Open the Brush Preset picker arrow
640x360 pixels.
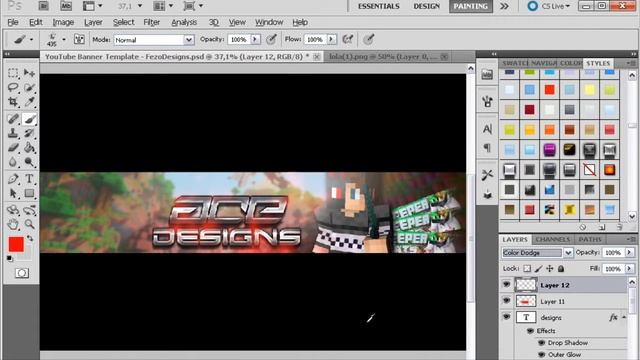[64, 40]
